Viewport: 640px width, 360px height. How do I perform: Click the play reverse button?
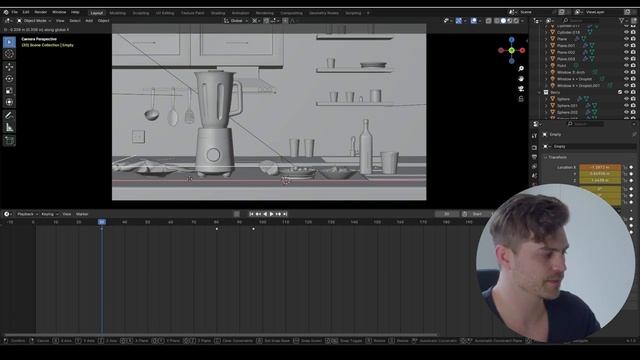click(x=265, y=214)
